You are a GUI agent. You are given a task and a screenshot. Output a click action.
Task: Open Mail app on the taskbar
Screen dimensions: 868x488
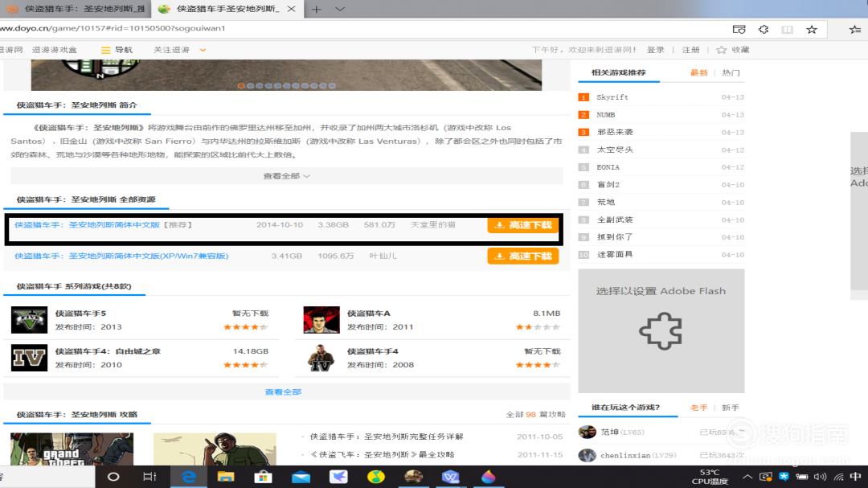[301, 477]
